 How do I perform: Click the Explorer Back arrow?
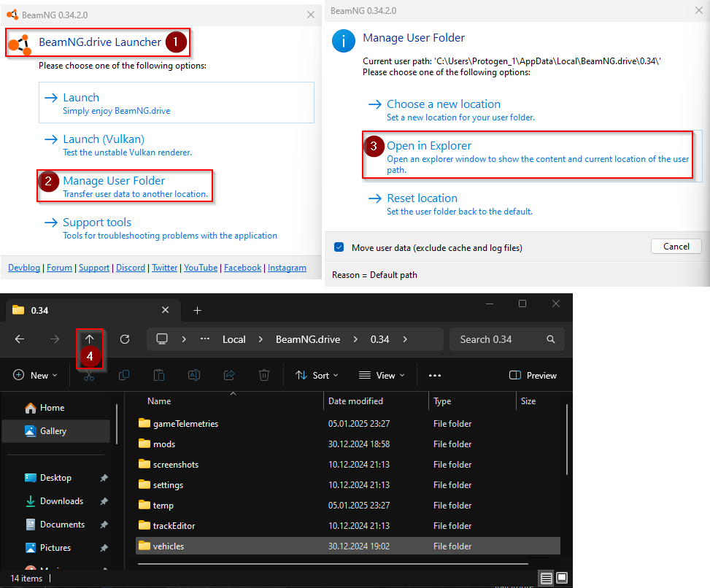(20, 339)
